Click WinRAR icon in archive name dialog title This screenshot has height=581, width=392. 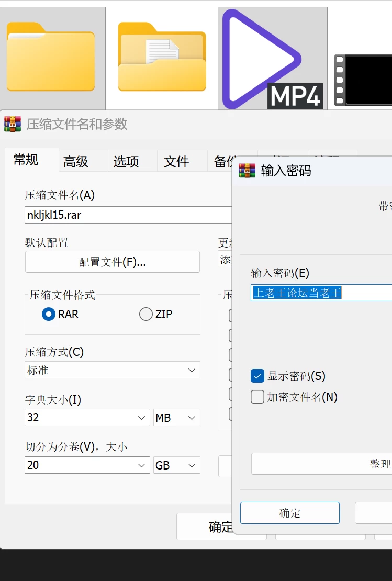[x=13, y=124]
